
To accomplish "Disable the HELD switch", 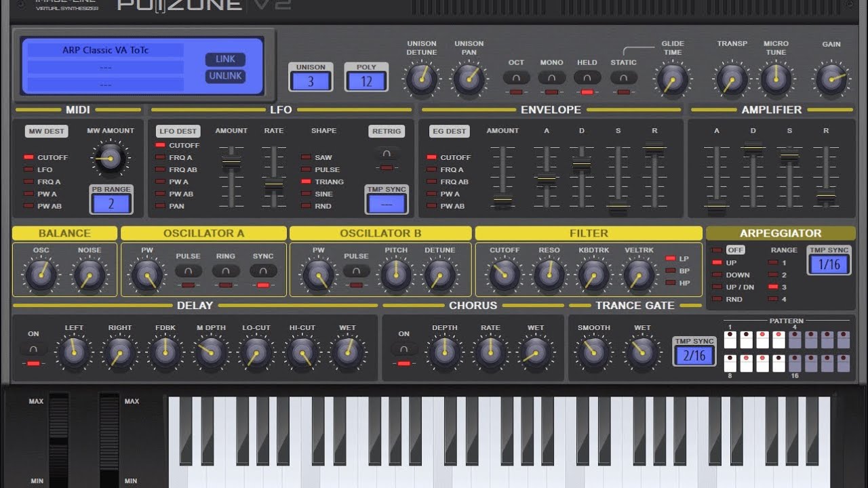I will point(587,78).
